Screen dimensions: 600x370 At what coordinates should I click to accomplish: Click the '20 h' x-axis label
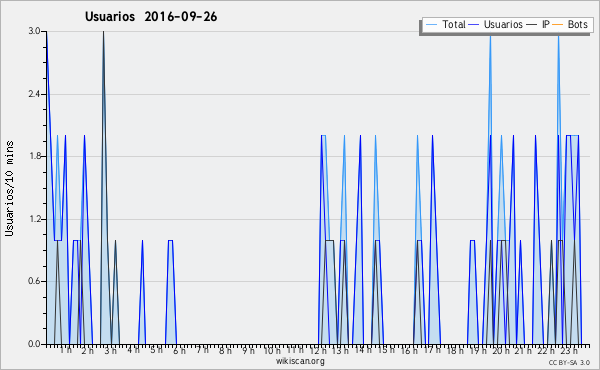pyautogui.click(x=501, y=350)
